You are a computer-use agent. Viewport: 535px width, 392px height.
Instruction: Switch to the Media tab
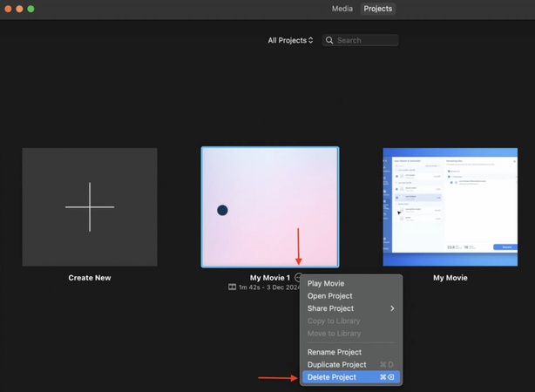coord(342,9)
